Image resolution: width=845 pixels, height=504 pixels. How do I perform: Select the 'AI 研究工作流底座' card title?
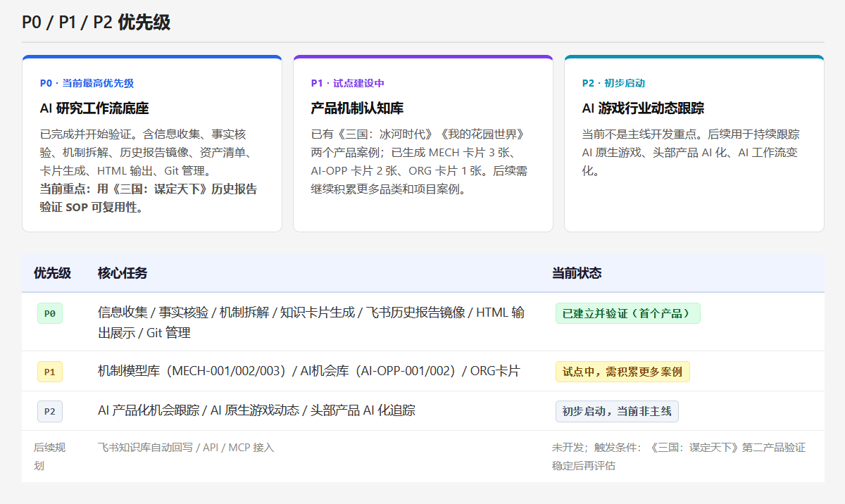click(x=94, y=108)
